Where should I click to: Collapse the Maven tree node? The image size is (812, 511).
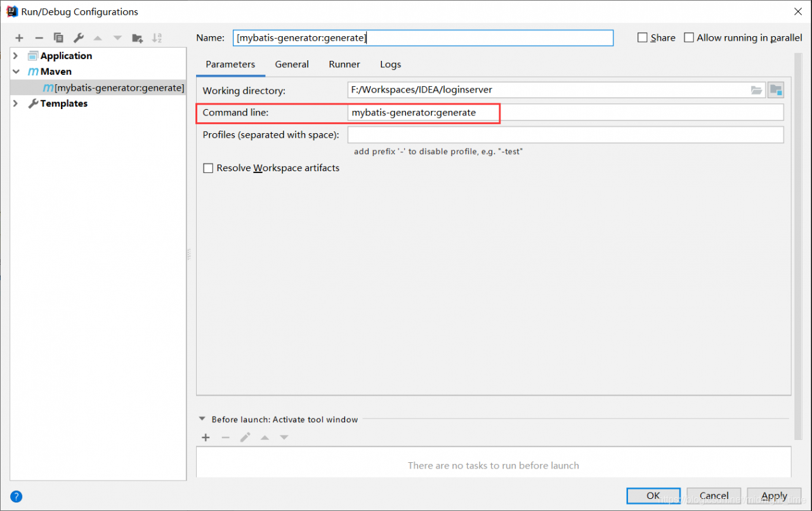[16, 72]
